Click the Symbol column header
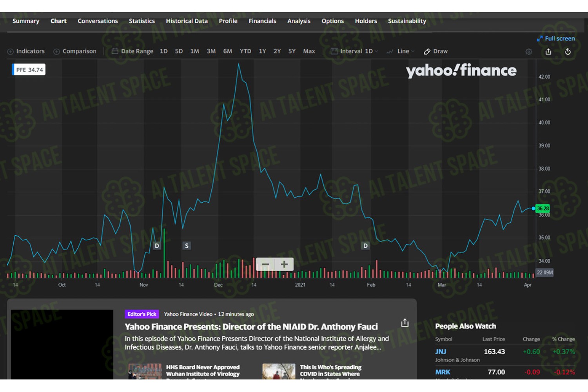 pos(443,339)
